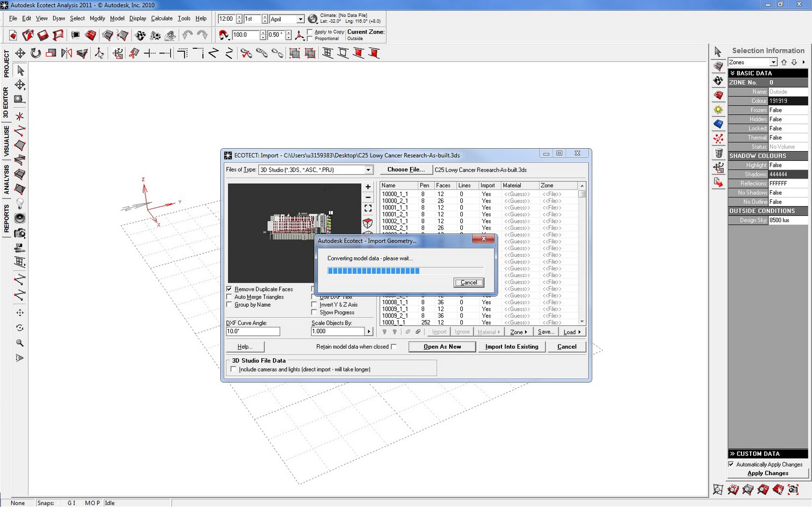Click the red magnet snap settings icon
The width and height of the screenshot is (812, 507).
[224, 35]
